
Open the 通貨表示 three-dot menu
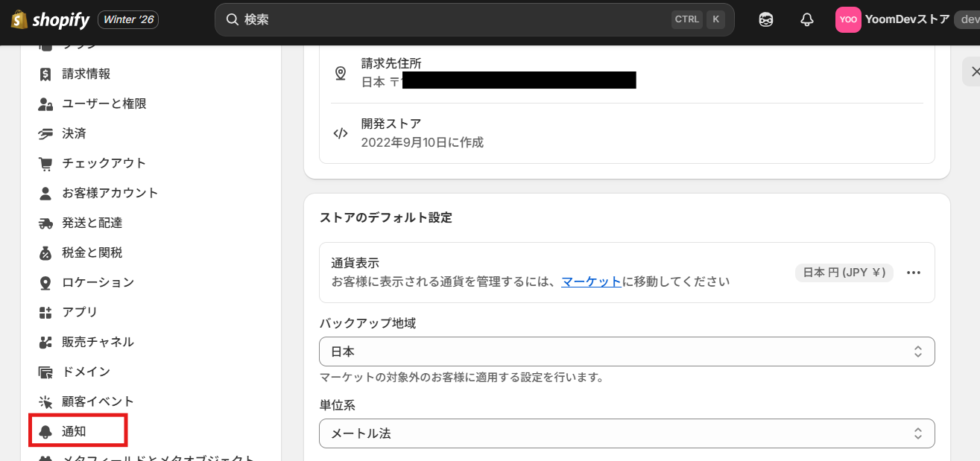[914, 273]
